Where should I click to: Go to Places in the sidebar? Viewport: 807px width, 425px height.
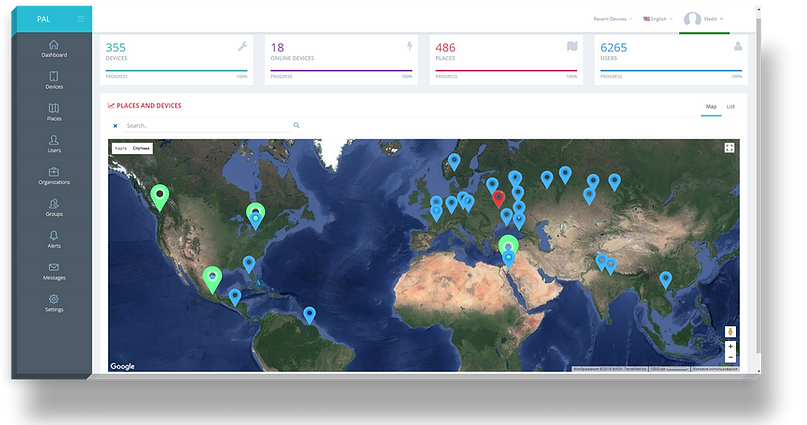point(54,113)
